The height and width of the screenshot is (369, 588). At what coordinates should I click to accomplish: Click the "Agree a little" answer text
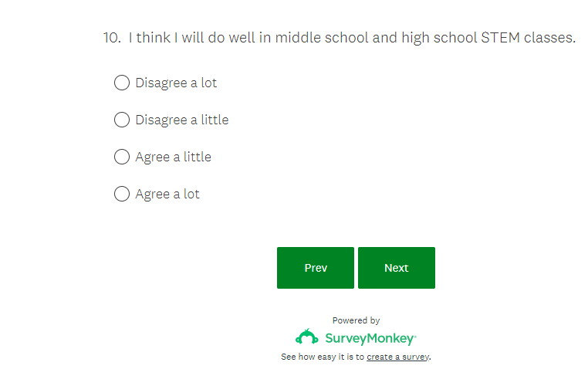point(173,157)
